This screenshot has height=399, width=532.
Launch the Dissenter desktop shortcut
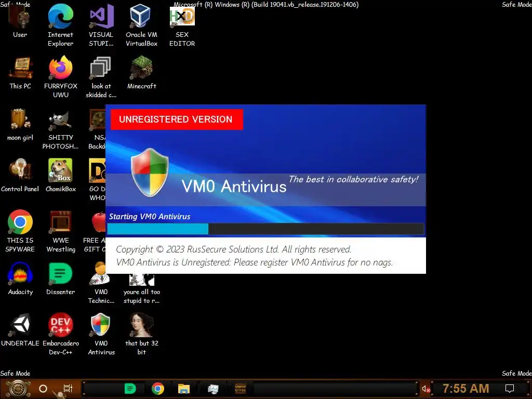point(60,279)
